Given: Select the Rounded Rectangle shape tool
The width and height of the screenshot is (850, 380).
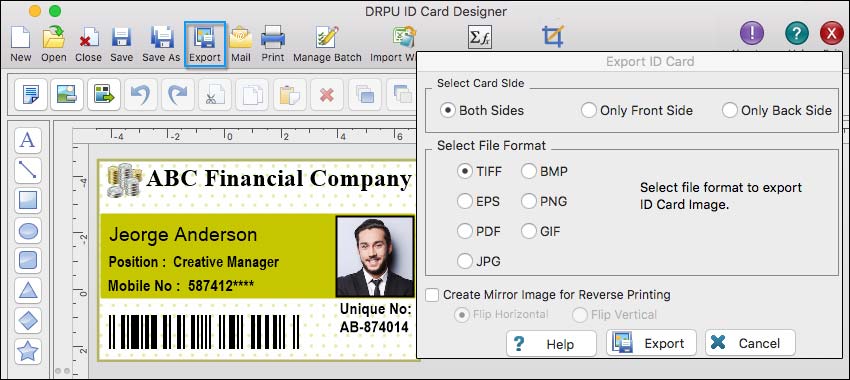Looking at the screenshot, I should [x=28, y=261].
